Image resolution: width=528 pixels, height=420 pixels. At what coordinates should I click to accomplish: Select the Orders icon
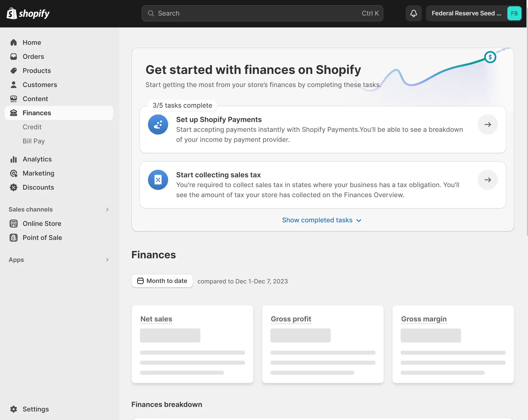tap(14, 56)
